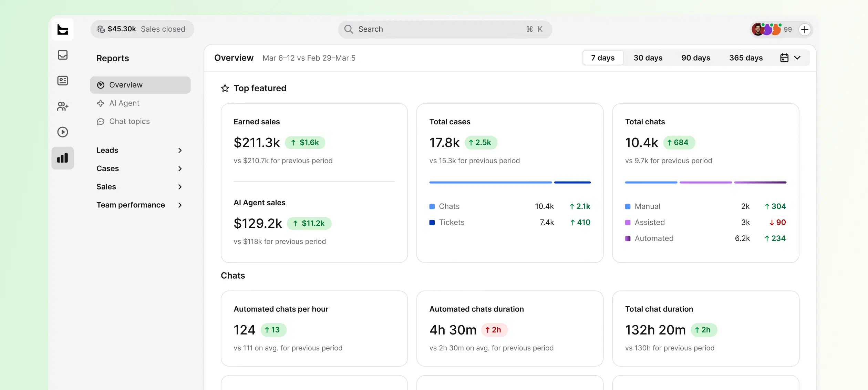868x390 pixels.
Task: Click the Total chats segmented bar
Action: (706, 182)
